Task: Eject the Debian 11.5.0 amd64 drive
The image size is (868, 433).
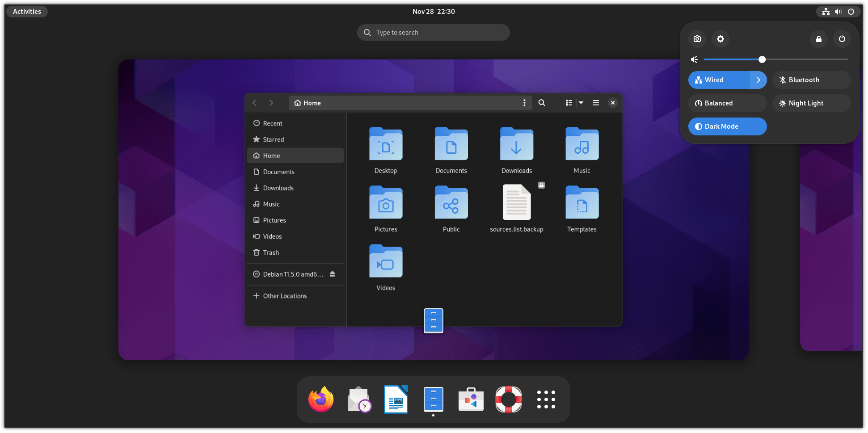Action: click(x=333, y=274)
